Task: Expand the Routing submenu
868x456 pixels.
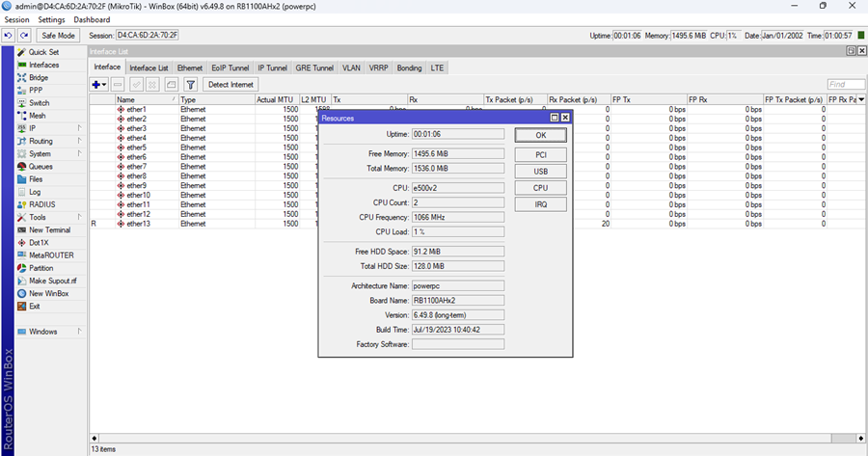Action: point(50,141)
